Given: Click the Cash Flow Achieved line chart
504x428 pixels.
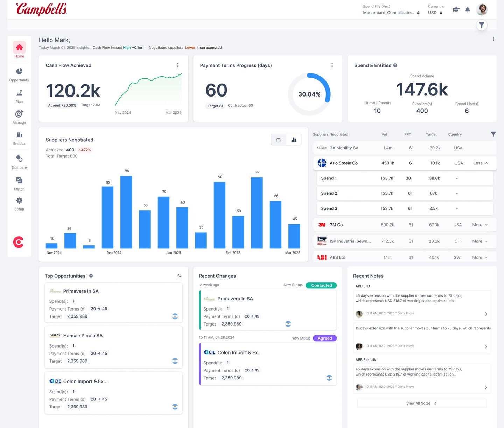Looking at the screenshot, I should pos(148,90).
